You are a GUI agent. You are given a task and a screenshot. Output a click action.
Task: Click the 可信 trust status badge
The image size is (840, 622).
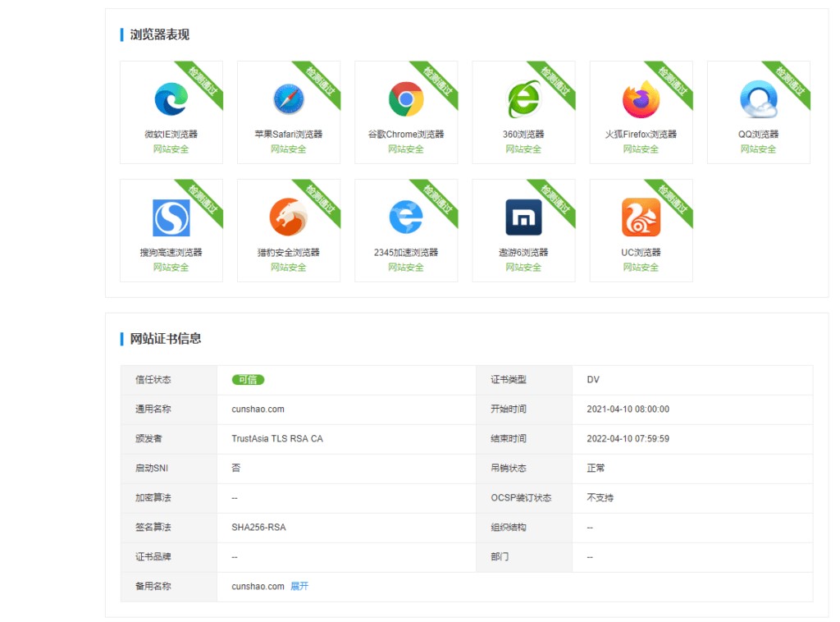pos(248,379)
